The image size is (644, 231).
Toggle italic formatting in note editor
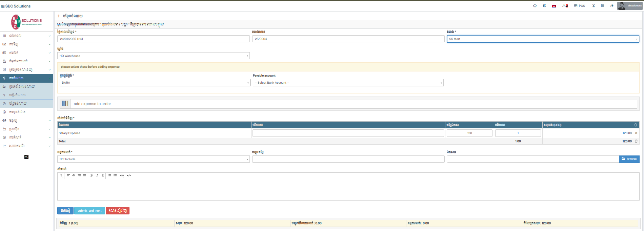point(97,175)
